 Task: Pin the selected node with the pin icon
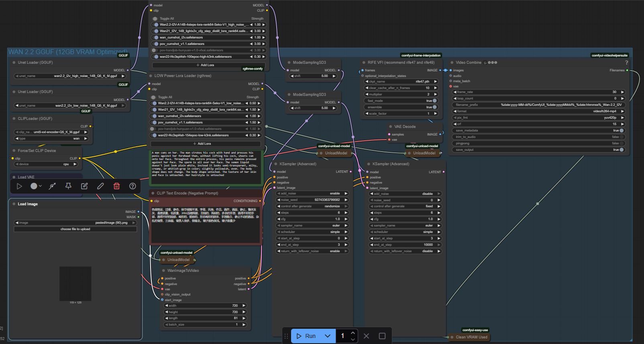(x=68, y=186)
